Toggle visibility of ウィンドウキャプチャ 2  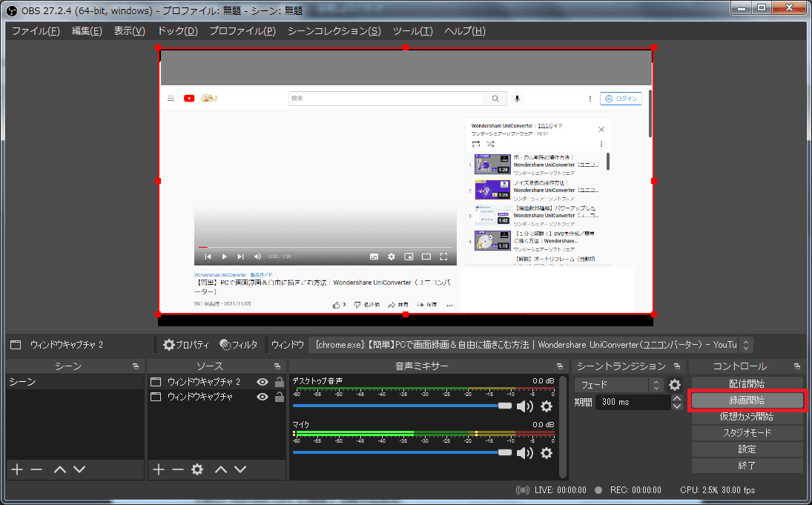(x=263, y=382)
